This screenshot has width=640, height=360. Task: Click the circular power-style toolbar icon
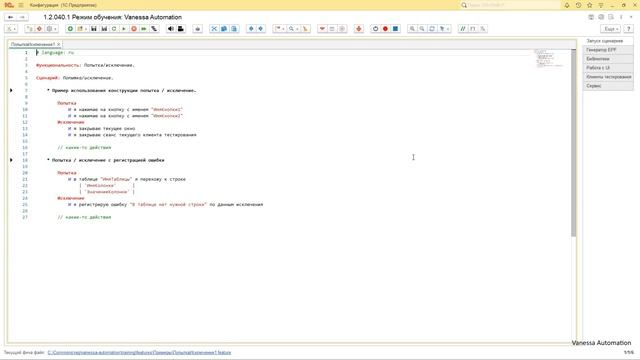click(376, 29)
